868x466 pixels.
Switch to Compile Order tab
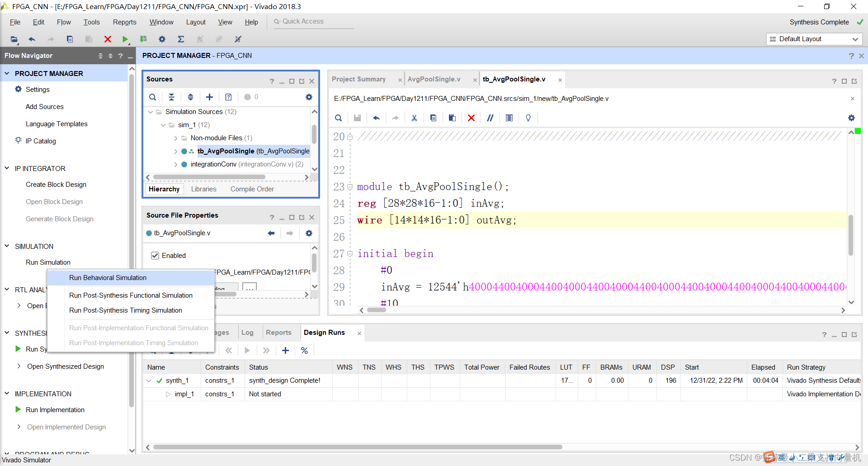tap(252, 189)
